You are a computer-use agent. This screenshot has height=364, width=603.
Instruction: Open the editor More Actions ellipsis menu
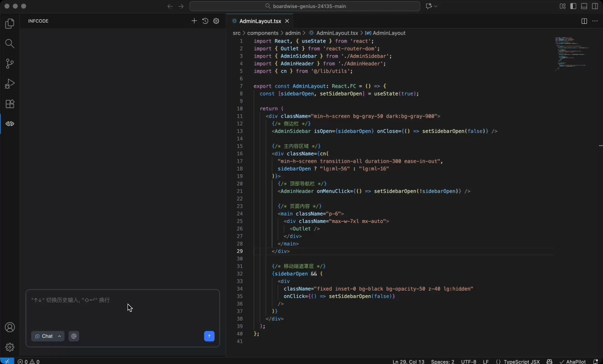point(595,21)
